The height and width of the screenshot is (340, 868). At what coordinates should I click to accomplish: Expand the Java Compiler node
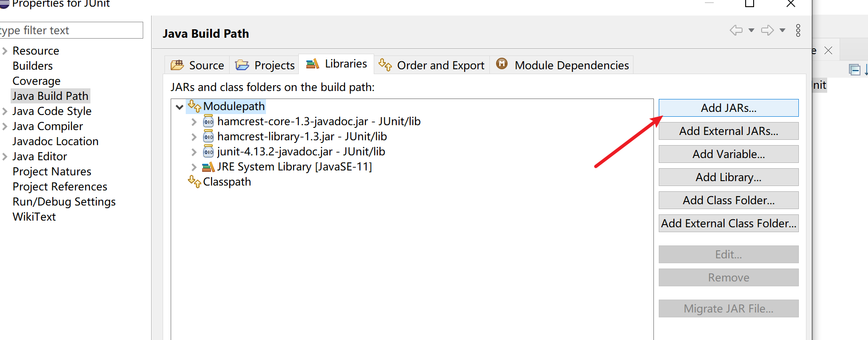pyautogui.click(x=5, y=127)
